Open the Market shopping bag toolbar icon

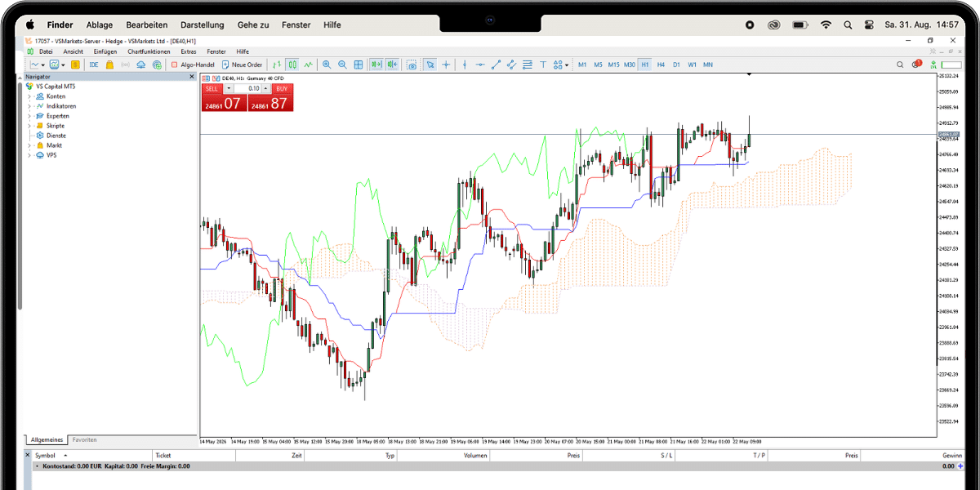[109, 65]
